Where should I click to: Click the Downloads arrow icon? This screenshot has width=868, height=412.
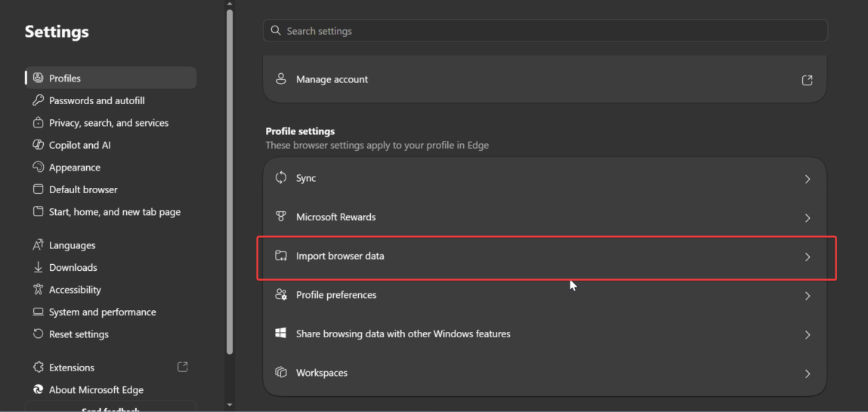(x=39, y=267)
